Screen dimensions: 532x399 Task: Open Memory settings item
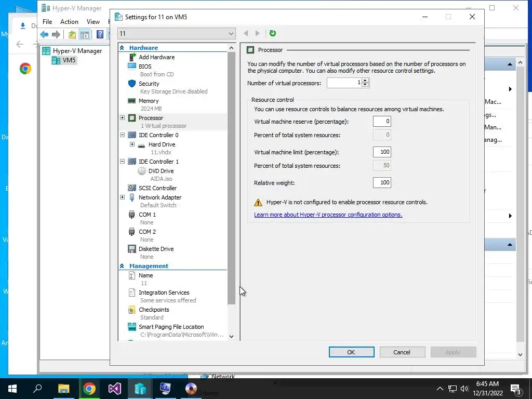(x=148, y=101)
